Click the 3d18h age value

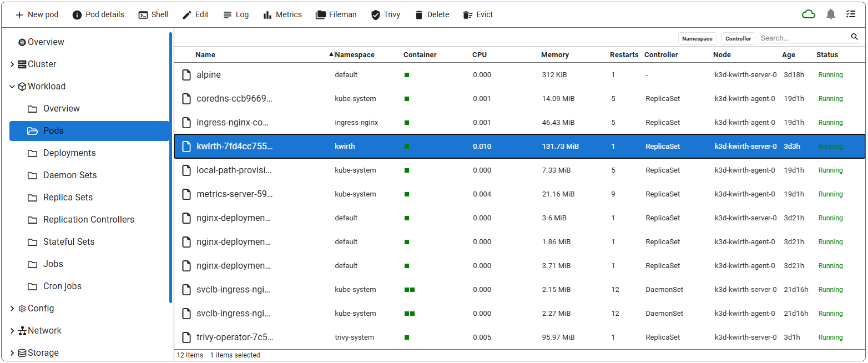click(794, 75)
